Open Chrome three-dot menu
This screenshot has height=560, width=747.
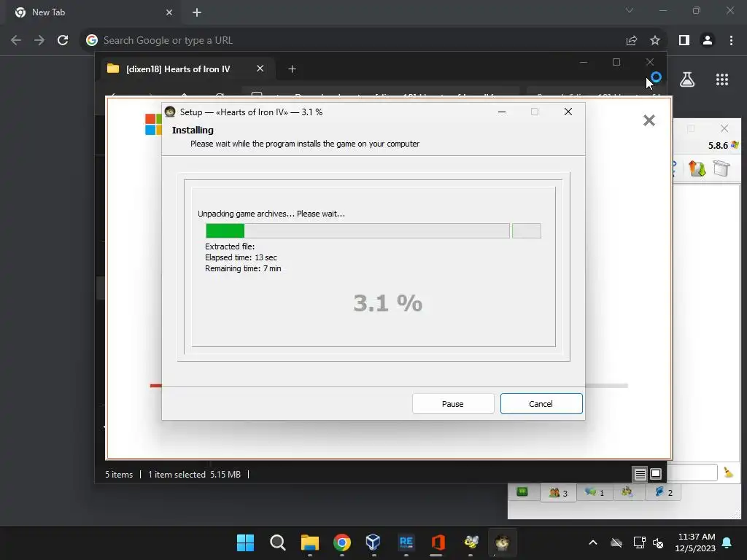click(x=731, y=41)
